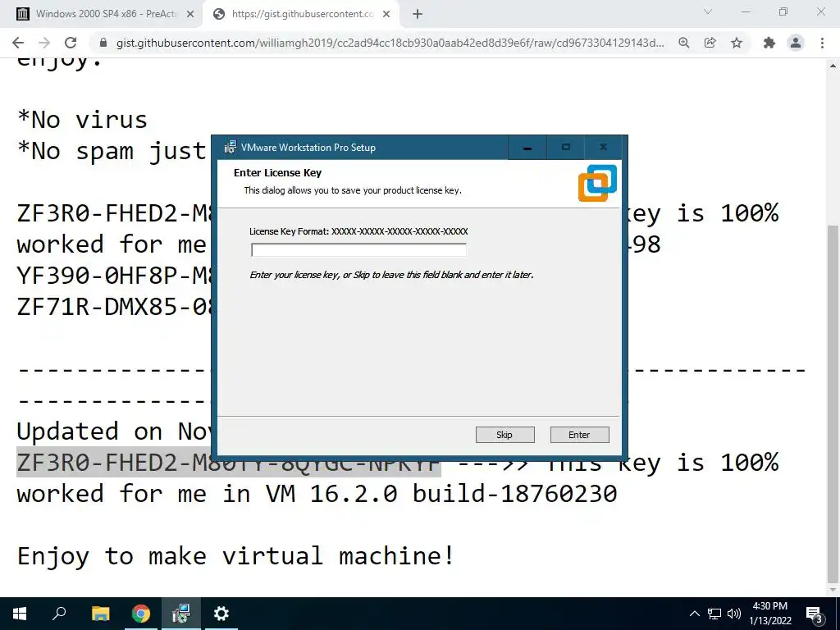Select VMware installer taskbar icon
The width and height of the screenshot is (840, 630).
[181, 614]
